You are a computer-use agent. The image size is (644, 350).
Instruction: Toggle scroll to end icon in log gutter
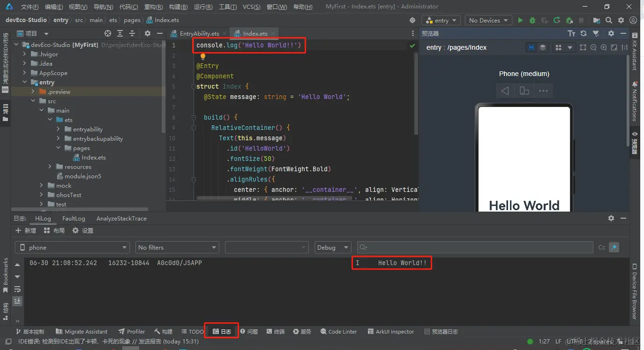point(17,301)
